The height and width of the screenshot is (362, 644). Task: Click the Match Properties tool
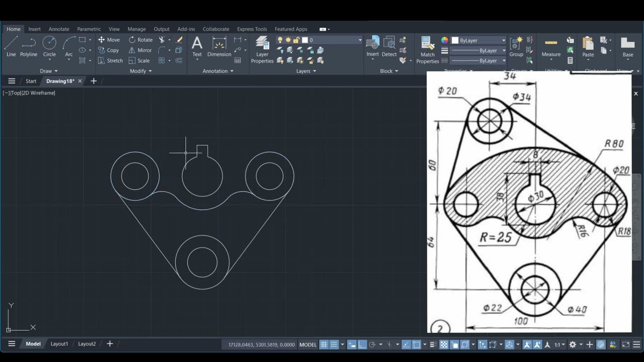[x=428, y=50]
